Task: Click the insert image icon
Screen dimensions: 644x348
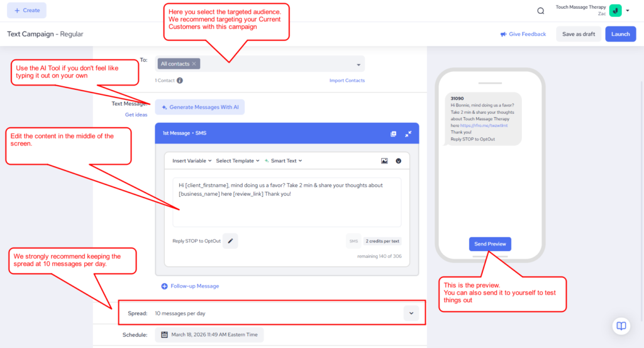Action: click(x=384, y=161)
